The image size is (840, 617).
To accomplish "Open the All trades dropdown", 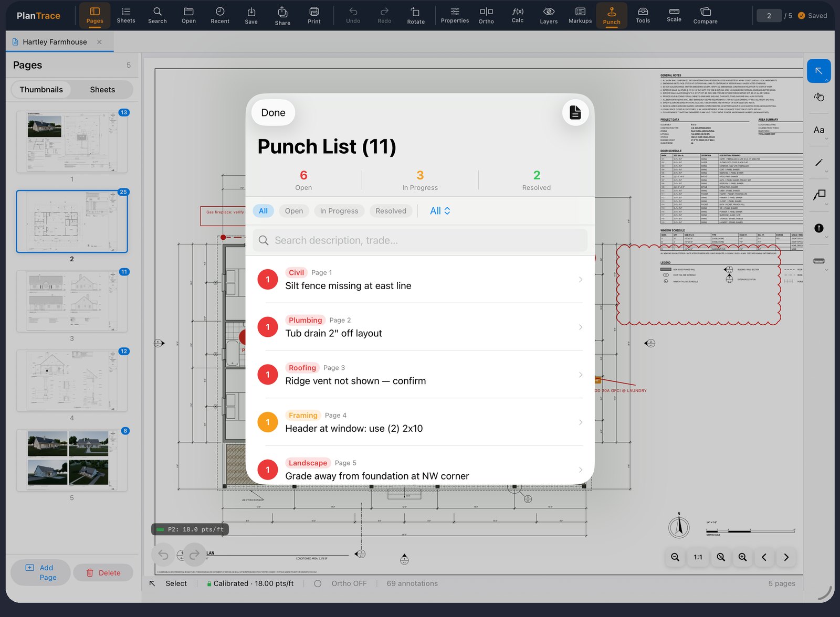I will pyautogui.click(x=440, y=211).
